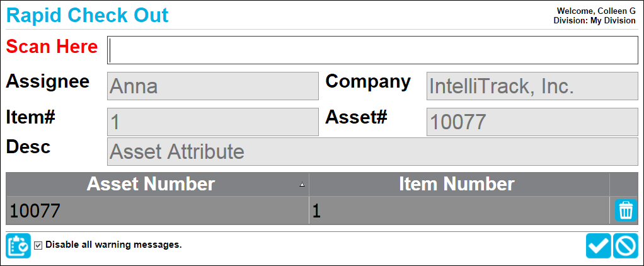644x266 pixels.
Task: Delete asset 10077 with trash icon
Action: pos(626,211)
